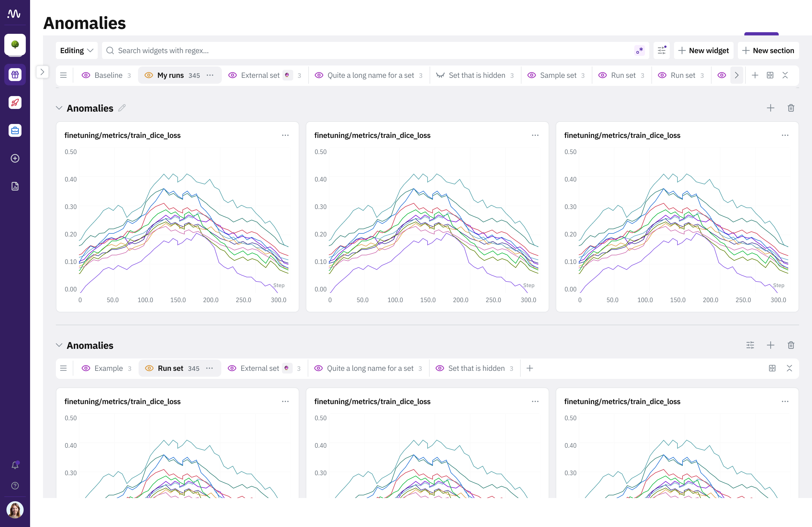Viewport: 812px width, 527px height.
Task: Expand the sidebar panel arrow
Action: pyautogui.click(x=42, y=72)
